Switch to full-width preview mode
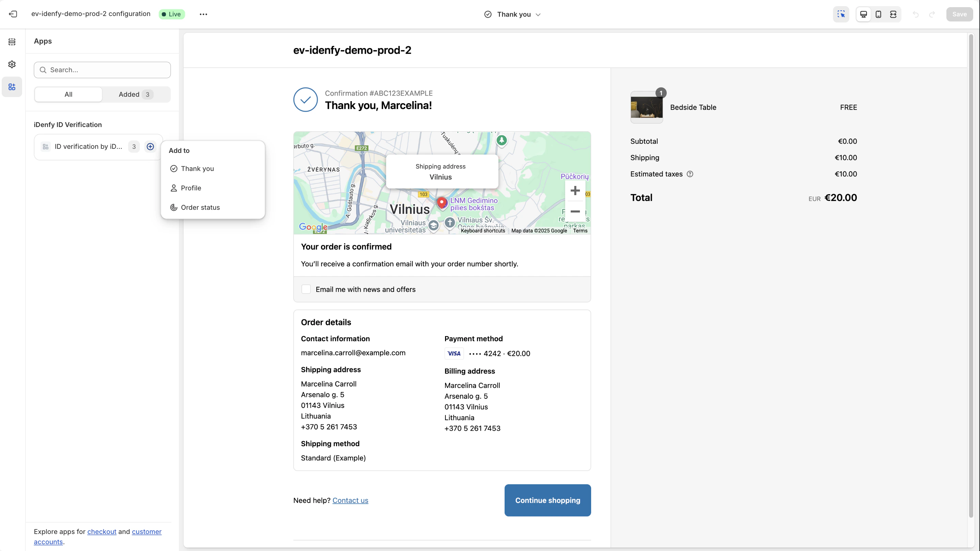This screenshot has width=980, height=551. (893, 14)
